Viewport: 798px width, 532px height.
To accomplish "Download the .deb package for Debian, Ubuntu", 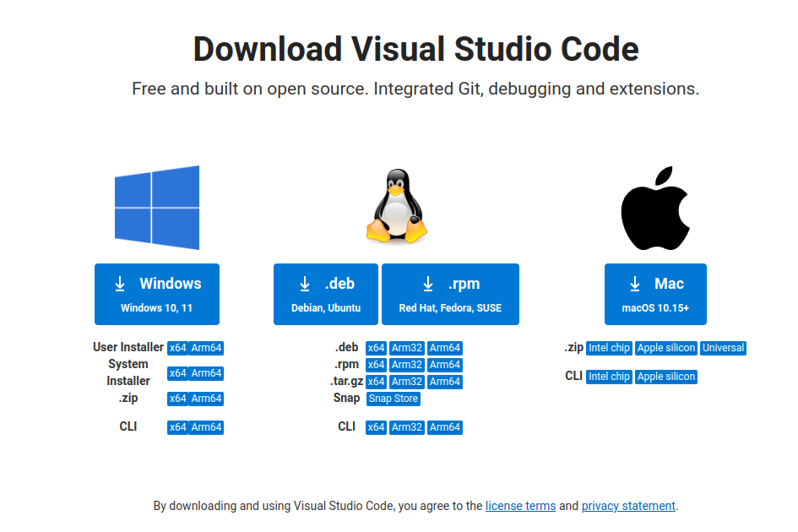I will pos(326,294).
